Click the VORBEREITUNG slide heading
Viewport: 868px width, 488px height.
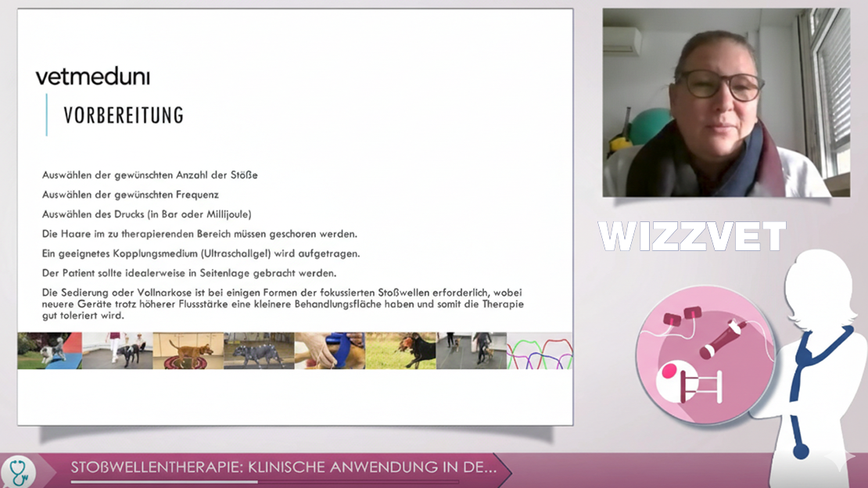pyautogui.click(x=124, y=116)
